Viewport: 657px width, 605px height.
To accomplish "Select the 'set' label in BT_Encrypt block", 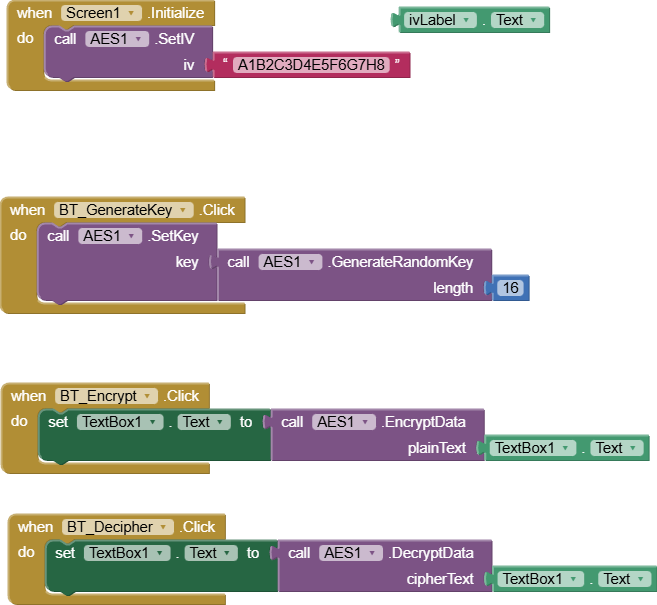I will pyautogui.click(x=57, y=422).
